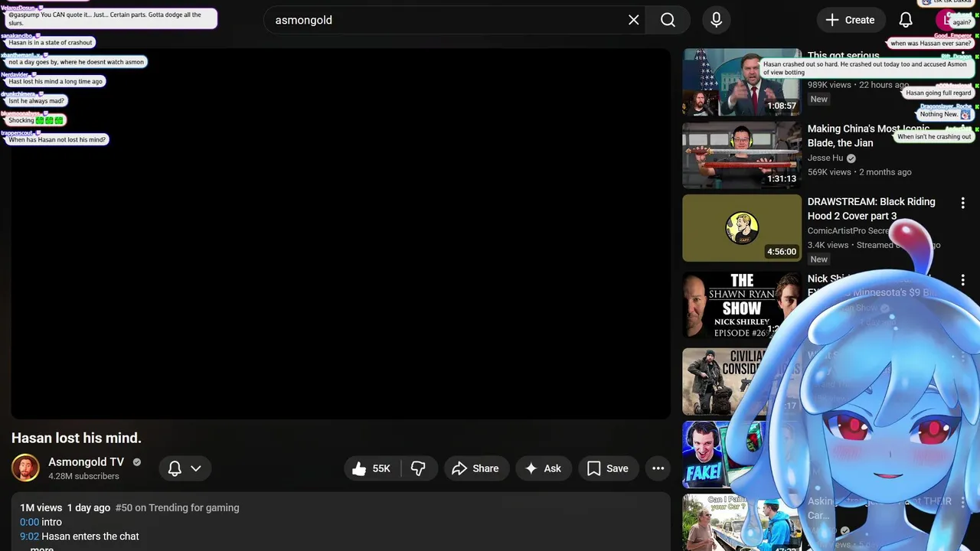This screenshot has width=980, height=551.
Task: Click the DRAWSTREAM Black Riding Hood title
Action: tap(871, 209)
